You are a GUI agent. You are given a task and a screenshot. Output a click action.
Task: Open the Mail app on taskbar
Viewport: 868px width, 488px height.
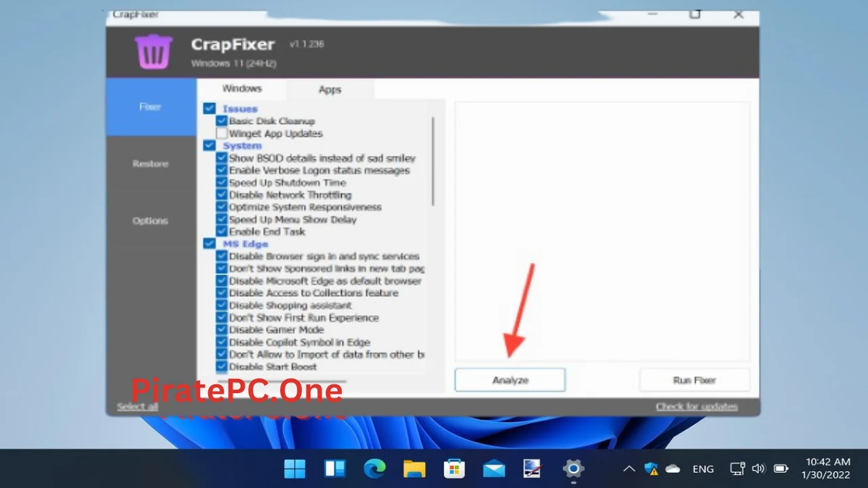pos(494,468)
